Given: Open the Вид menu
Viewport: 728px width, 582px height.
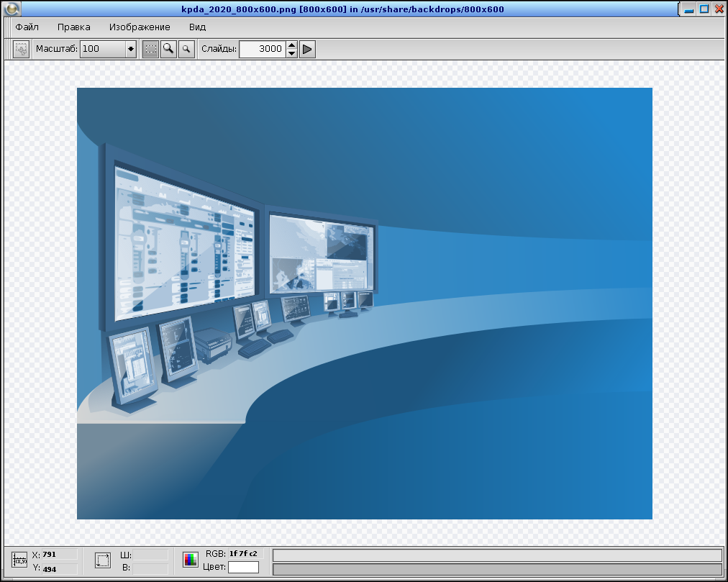Looking at the screenshot, I should 197,27.
